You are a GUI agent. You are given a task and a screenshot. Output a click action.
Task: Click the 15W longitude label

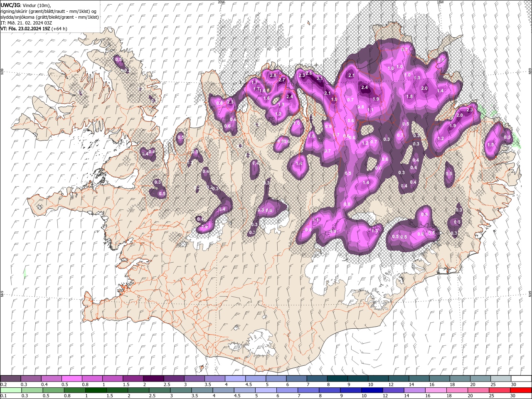pos(441,2)
